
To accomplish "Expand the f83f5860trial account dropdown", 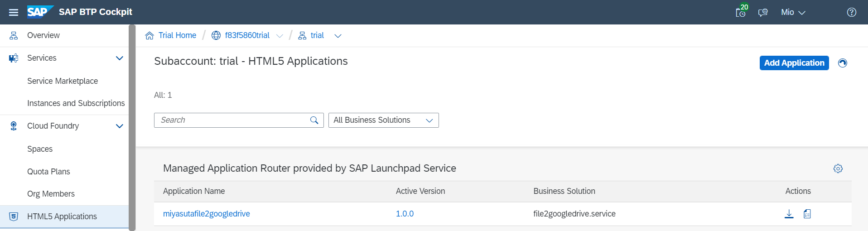I will 280,36.
